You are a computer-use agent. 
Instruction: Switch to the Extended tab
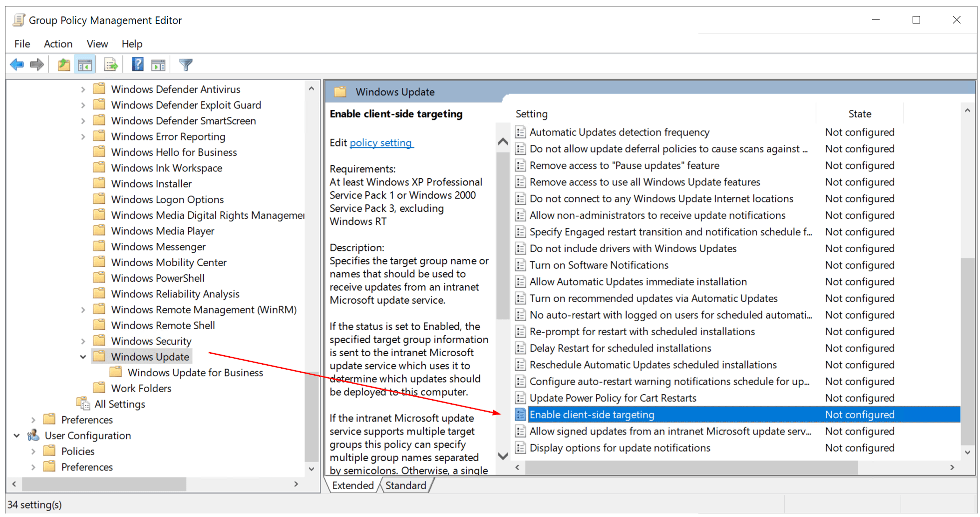(x=353, y=485)
